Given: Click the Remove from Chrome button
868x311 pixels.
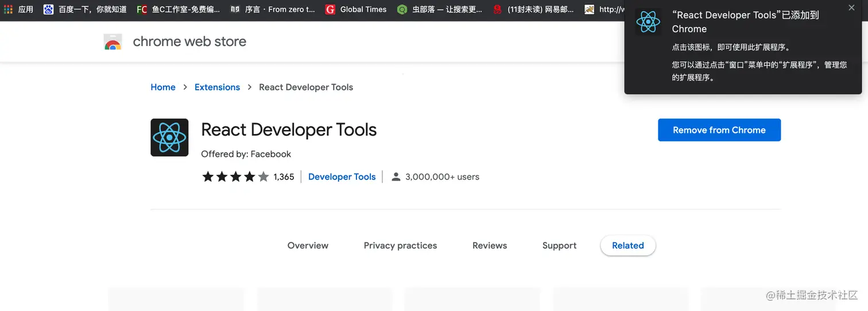Looking at the screenshot, I should coord(719,130).
